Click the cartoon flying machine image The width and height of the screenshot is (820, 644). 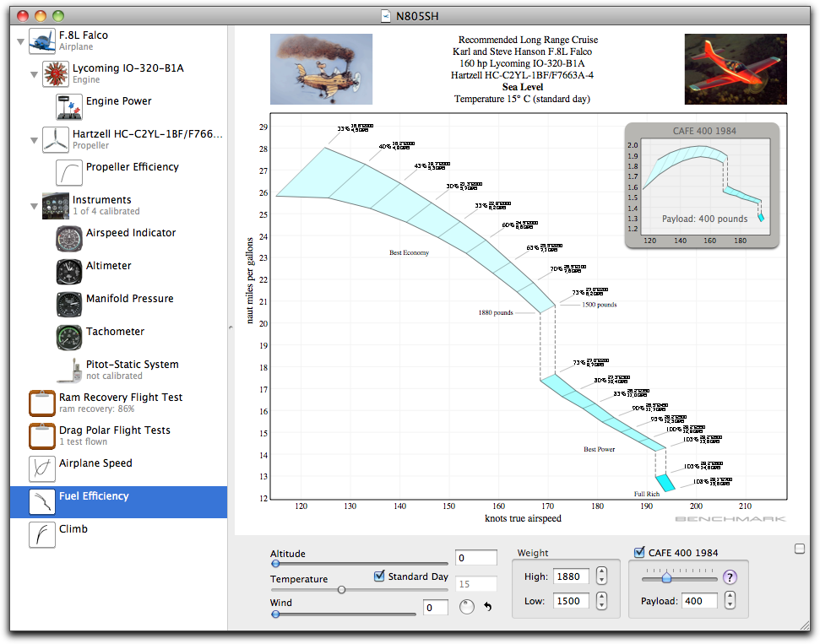point(321,69)
